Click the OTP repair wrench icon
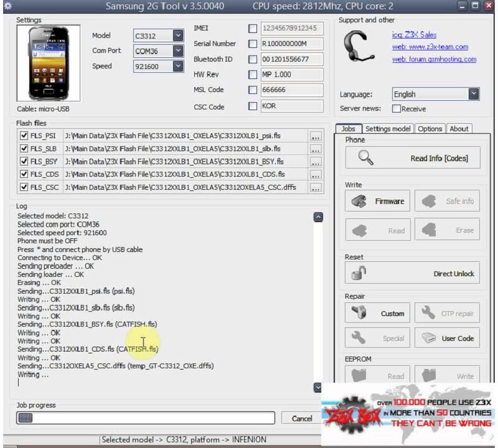The width and height of the screenshot is (498, 448). pyautogui.click(x=428, y=312)
